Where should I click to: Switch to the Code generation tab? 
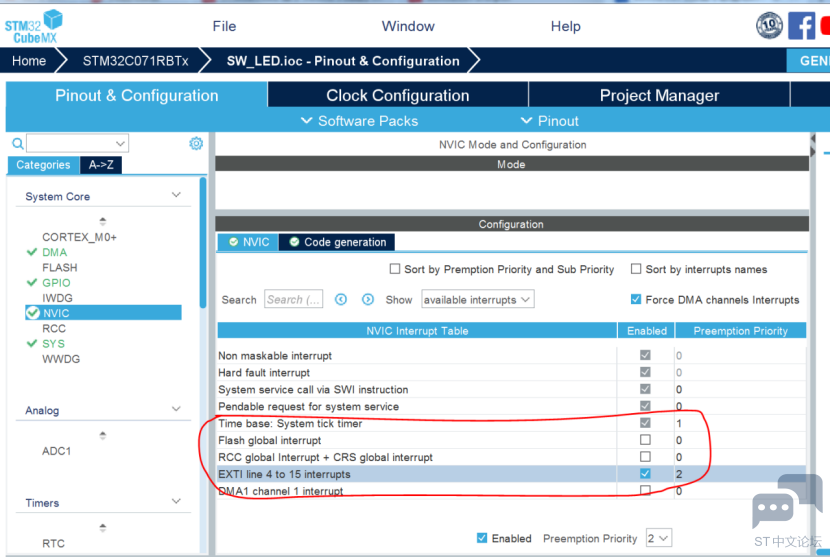[337, 242]
